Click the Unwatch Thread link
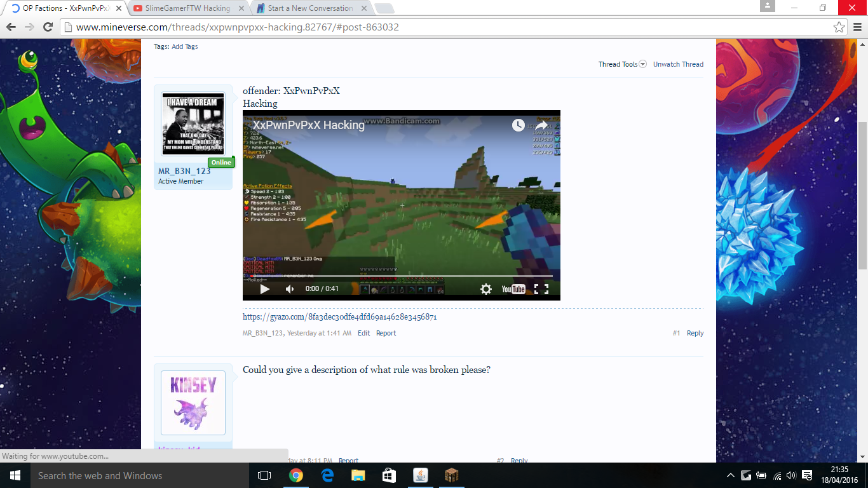The height and width of the screenshot is (488, 868). click(x=678, y=64)
